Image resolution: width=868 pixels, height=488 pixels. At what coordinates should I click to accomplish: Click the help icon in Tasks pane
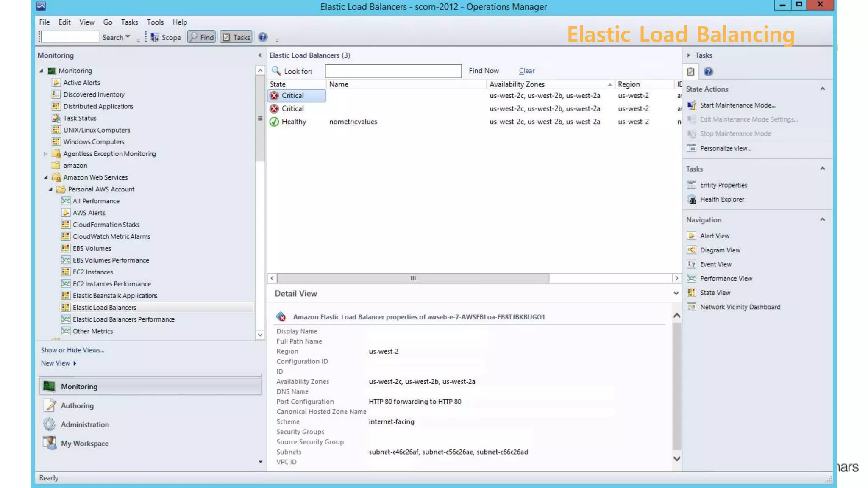coord(708,71)
